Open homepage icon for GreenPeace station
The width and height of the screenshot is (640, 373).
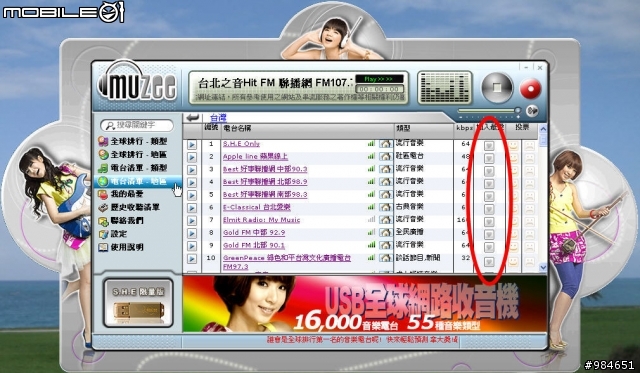(x=385, y=258)
